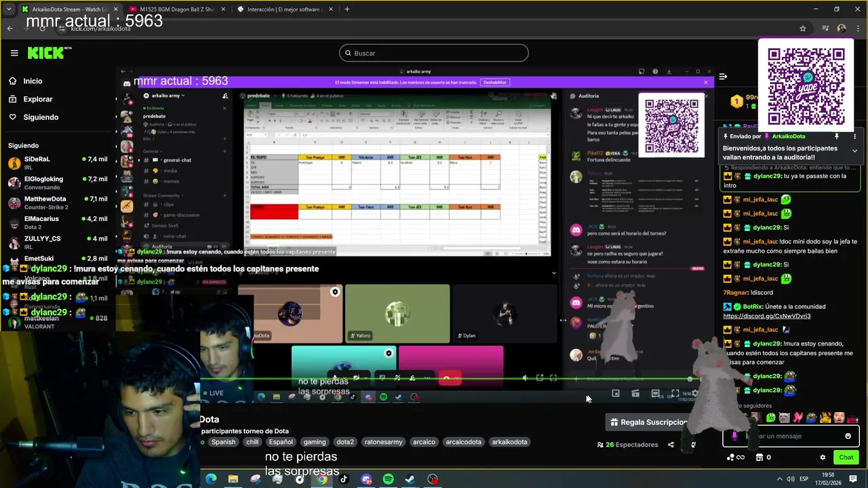
Task: Open the emoji picker in chat input
Action: pyautogui.click(x=848, y=436)
